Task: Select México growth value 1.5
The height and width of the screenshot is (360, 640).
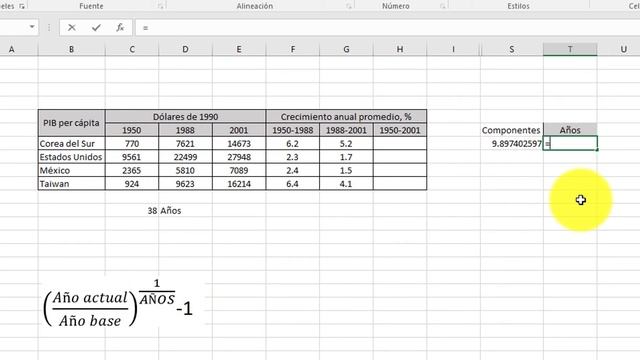Action: click(x=346, y=171)
